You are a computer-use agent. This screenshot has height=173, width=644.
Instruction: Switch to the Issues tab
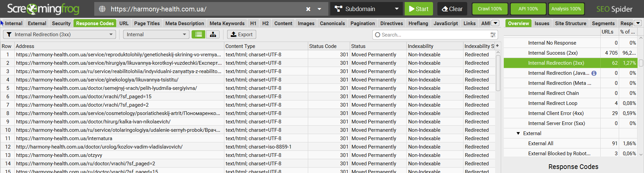pyautogui.click(x=542, y=23)
